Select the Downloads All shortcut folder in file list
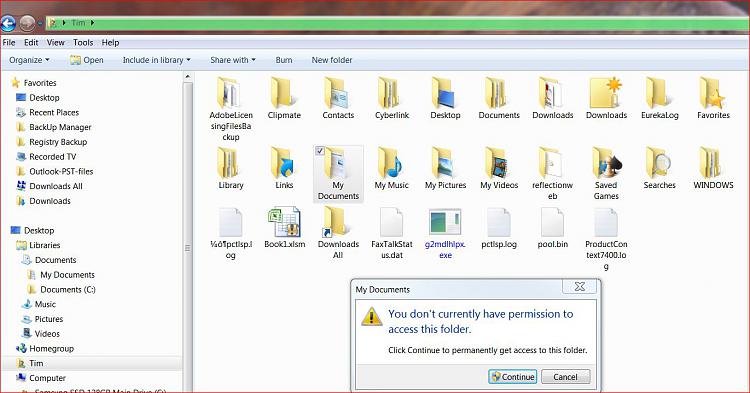Image resolution: width=750 pixels, height=393 pixels. coord(338,233)
